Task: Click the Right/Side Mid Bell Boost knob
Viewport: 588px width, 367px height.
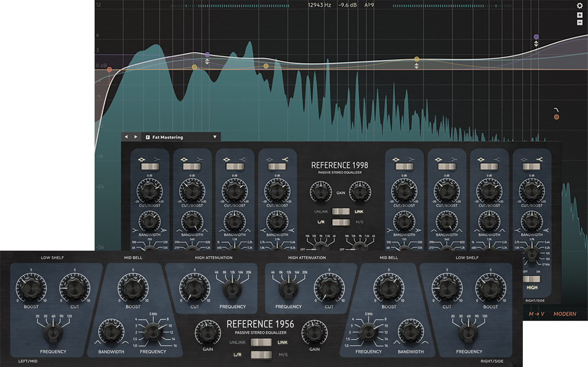Action: [x=389, y=288]
